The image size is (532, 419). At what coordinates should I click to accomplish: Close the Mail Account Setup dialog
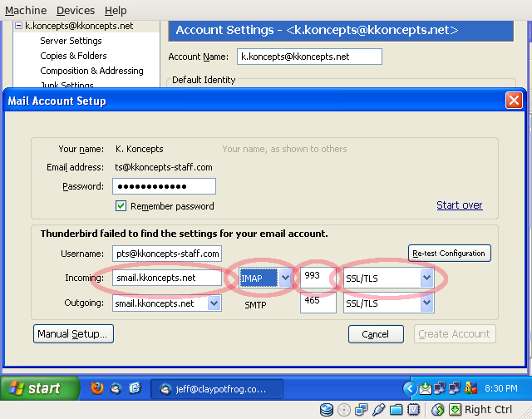point(514,101)
